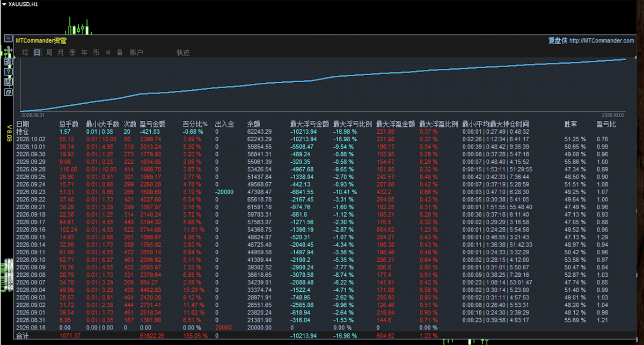Click the 总手数 column header
Viewport: 644px width, 345px height.
tap(69, 124)
